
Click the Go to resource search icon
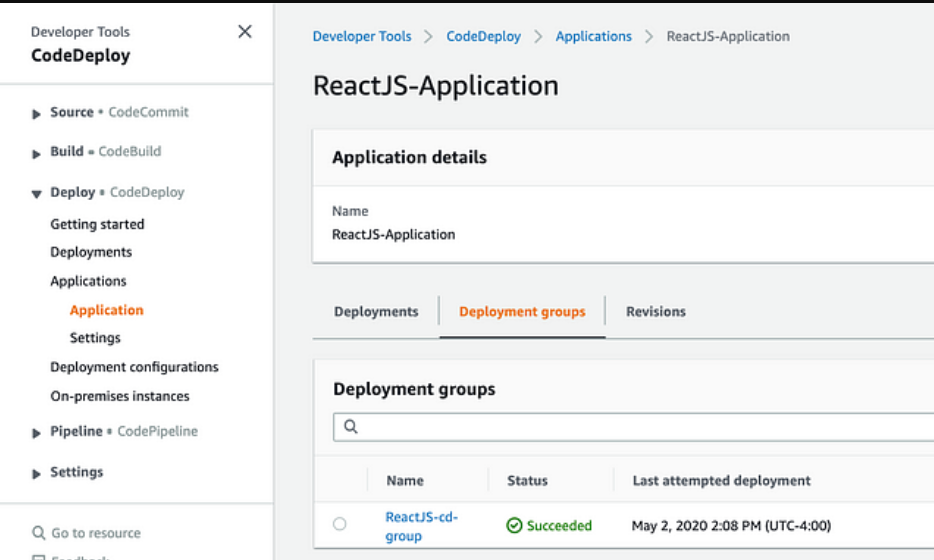[38, 533]
